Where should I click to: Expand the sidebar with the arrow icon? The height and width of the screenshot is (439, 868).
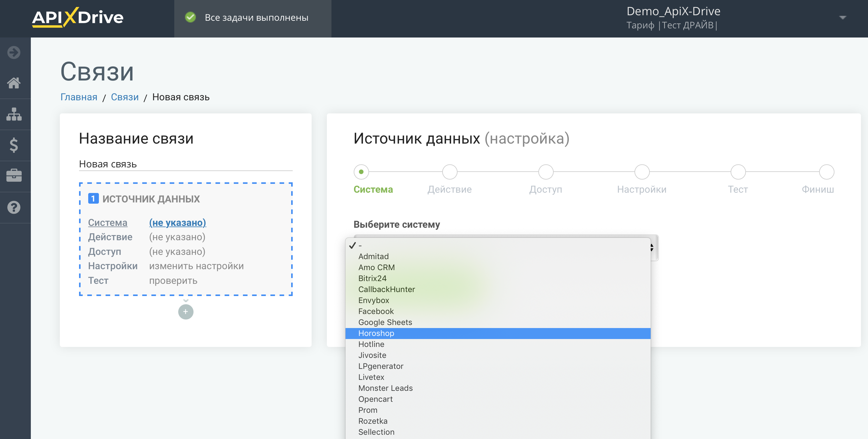[14, 52]
